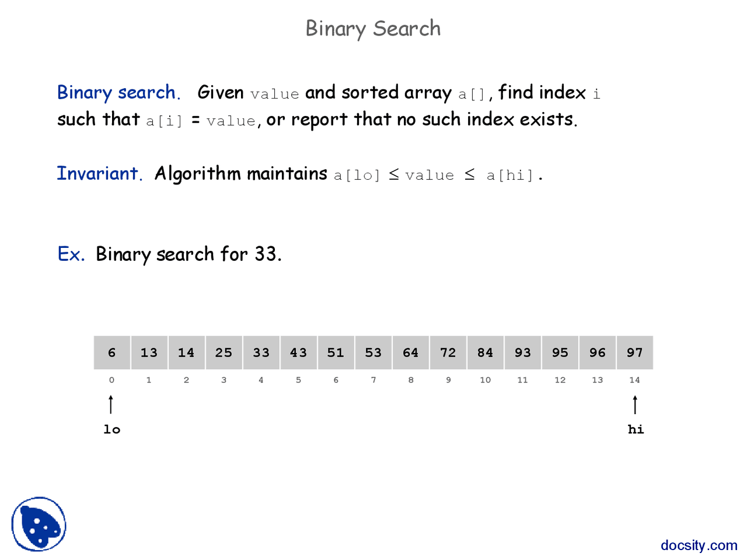
Task: Click the "hi" label text
Action: 636,429
